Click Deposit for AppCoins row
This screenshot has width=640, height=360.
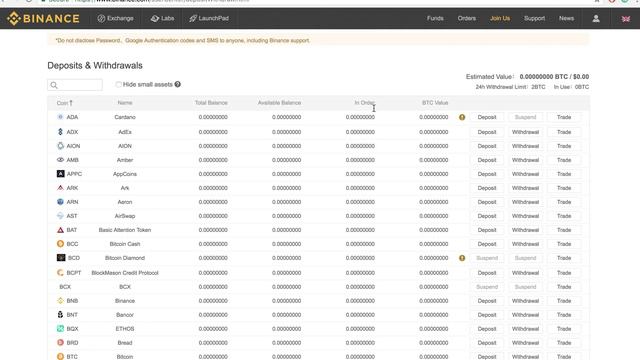point(487,174)
